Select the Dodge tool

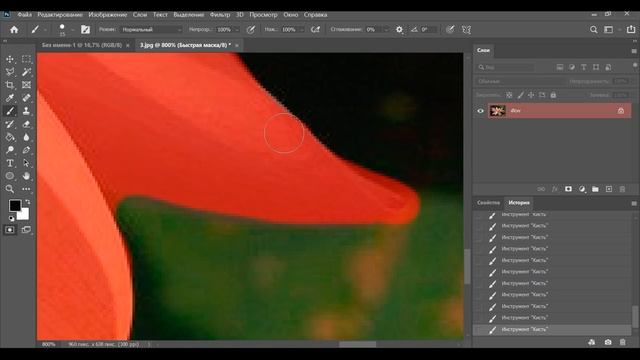[10, 150]
